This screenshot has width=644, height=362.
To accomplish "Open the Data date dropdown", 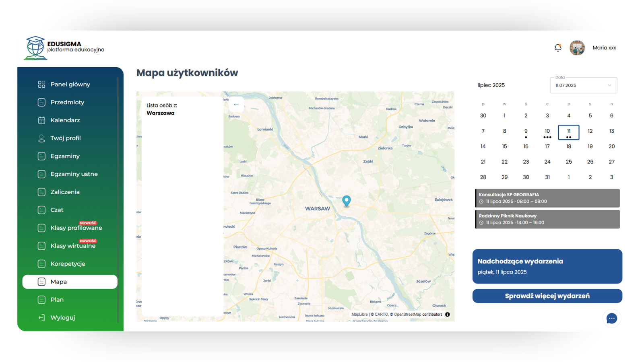I will click(583, 85).
